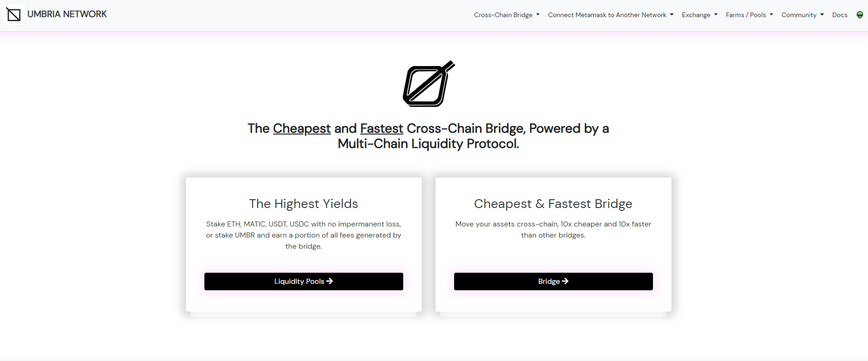Expand the Farms / Pools menu
The height and width of the screenshot is (361, 868).
click(x=749, y=15)
